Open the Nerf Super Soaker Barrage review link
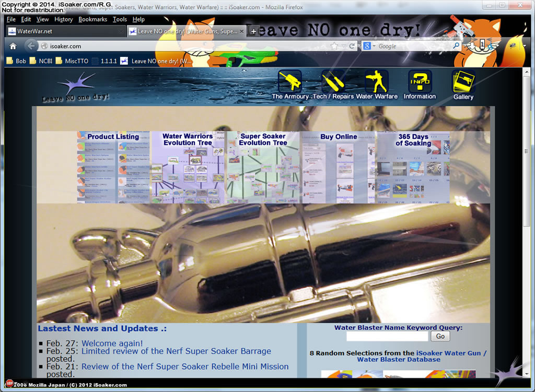Viewport: 535px width, 392px height. 176,351
